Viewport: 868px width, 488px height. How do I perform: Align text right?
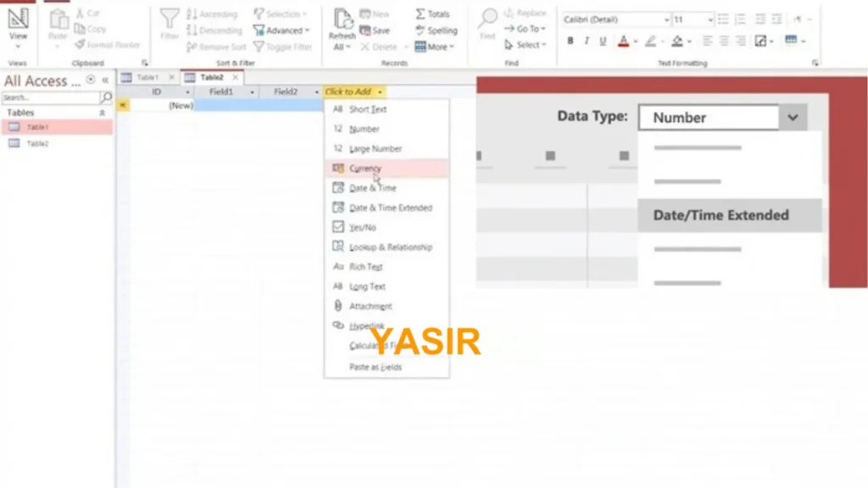tap(741, 41)
